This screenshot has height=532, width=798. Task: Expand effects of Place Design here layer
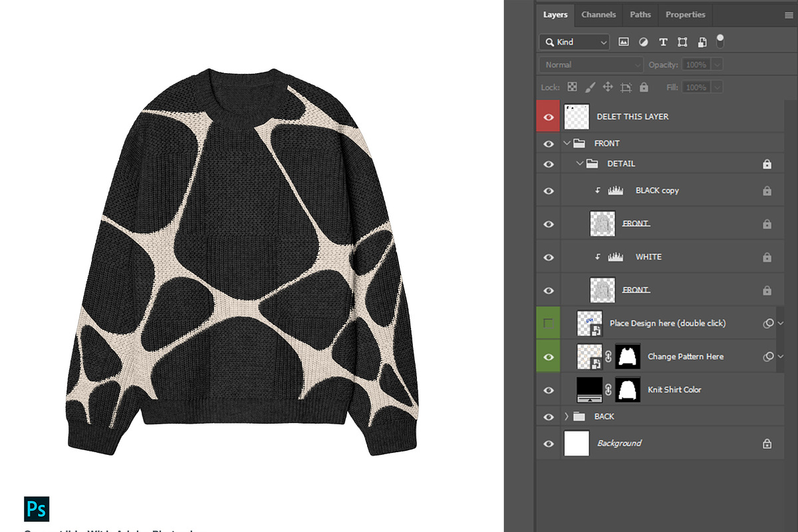781,323
